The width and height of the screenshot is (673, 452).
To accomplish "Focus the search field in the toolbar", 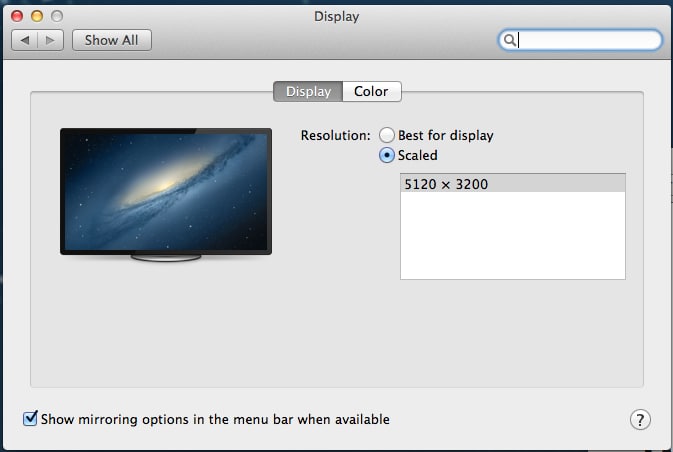I will [x=580, y=40].
